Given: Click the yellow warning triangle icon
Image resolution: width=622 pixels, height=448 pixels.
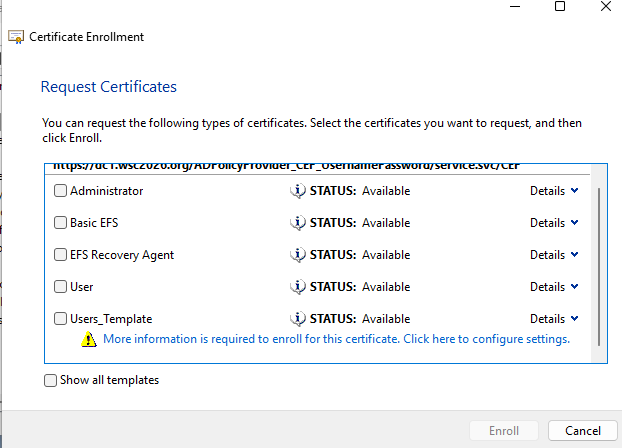Looking at the screenshot, I should tap(89, 340).
